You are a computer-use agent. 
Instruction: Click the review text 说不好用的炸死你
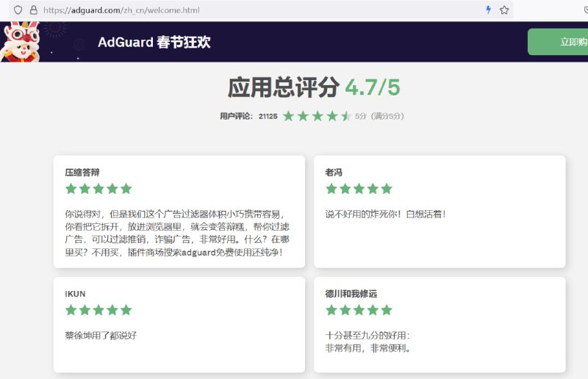385,214
